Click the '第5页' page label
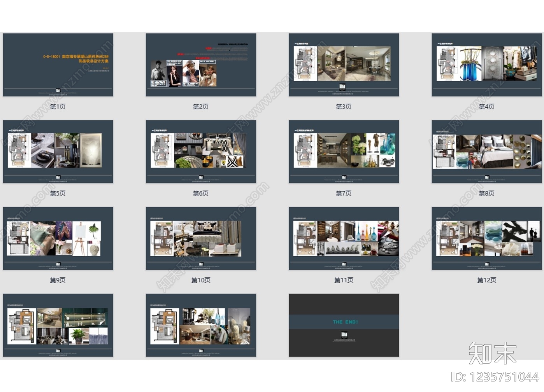Viewport: 544px width, 392px height. pos(58,193)
